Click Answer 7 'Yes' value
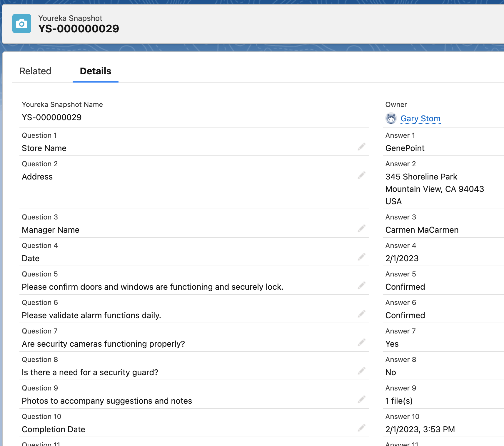The image size is (504, 446). pos(392,344)
